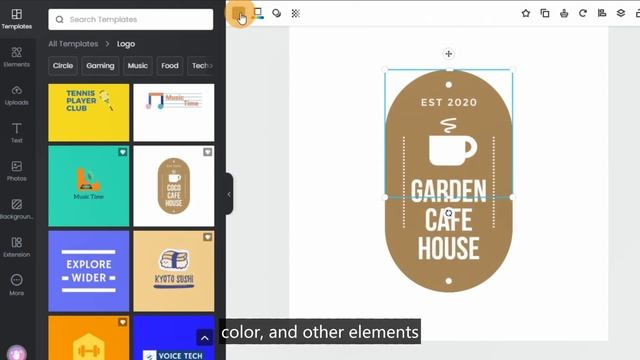Toggle favorite on Coco Cafe House template

[x=207, y=152]
